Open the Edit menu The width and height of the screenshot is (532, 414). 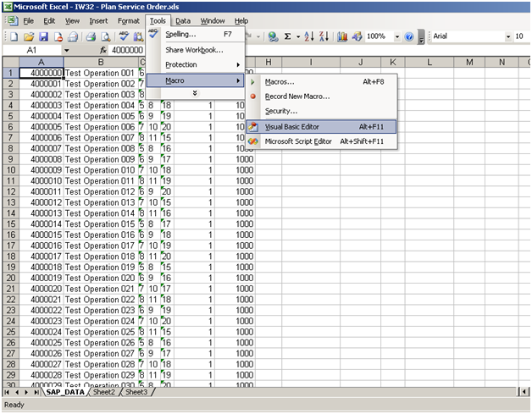(x=49, y=21)
